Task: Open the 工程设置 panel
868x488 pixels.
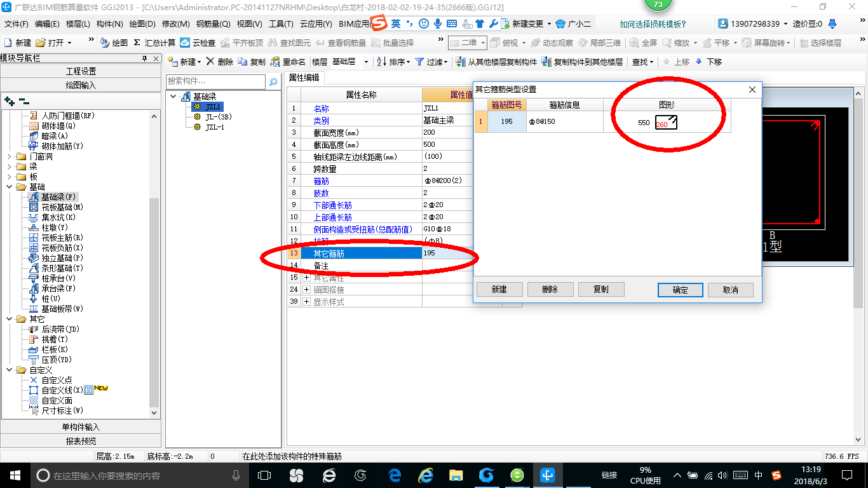Action: point(81,71)
